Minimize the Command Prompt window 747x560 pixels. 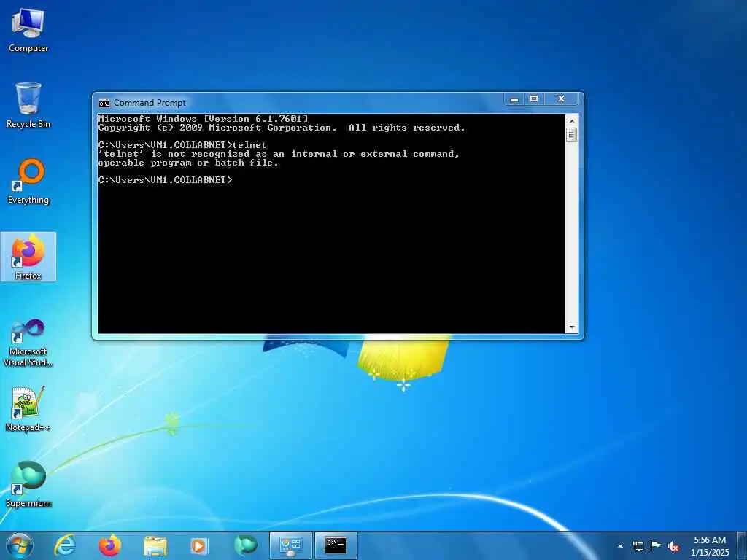(x=514, y=99)
